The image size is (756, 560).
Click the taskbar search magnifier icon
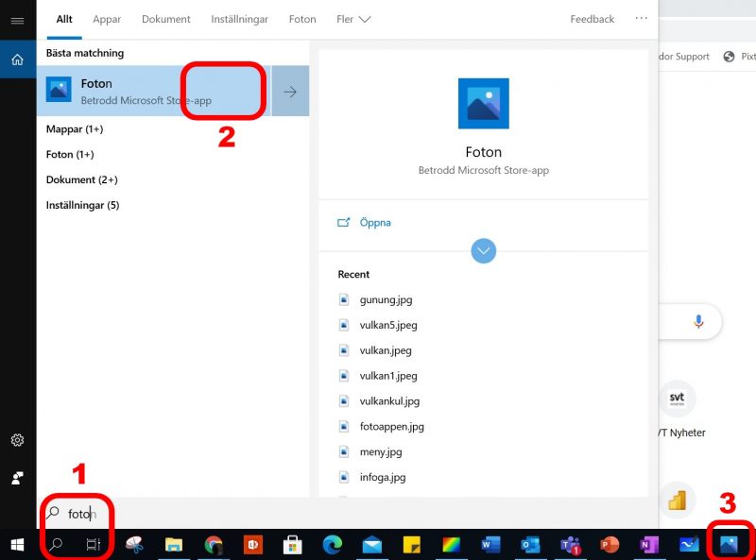pyautogui.click(x=56, y=545)
